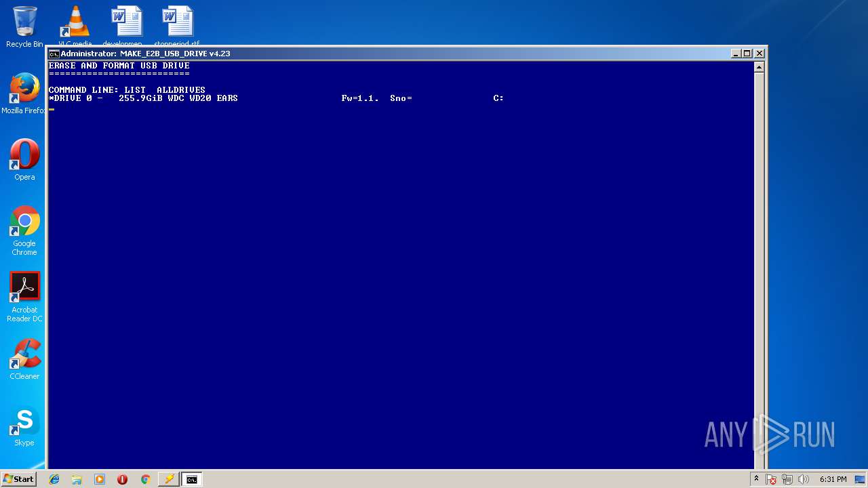Open Skype desktop shortcut
Image resolution: width=868 pixels, height=488 pixels.
(24, 426)
